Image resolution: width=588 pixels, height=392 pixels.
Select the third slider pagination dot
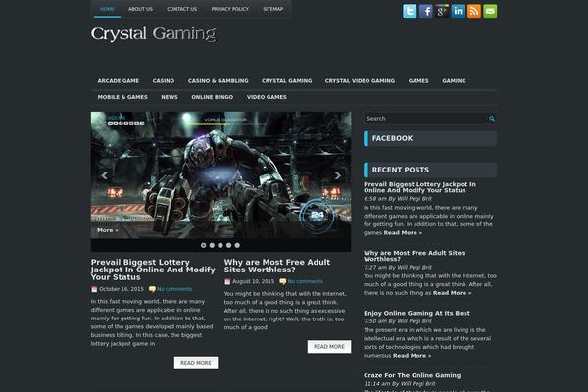click(x=220, y=245)
